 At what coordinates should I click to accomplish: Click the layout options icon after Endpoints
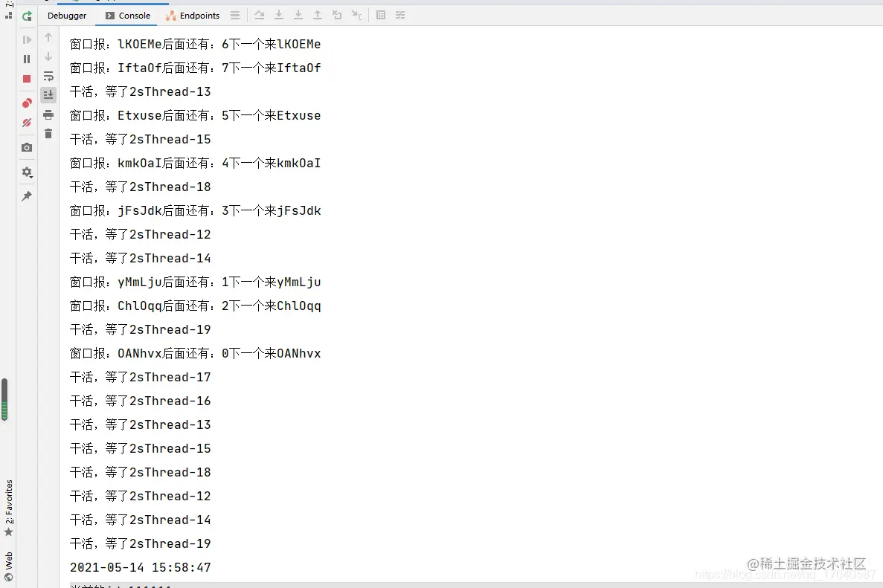(235, 15)
